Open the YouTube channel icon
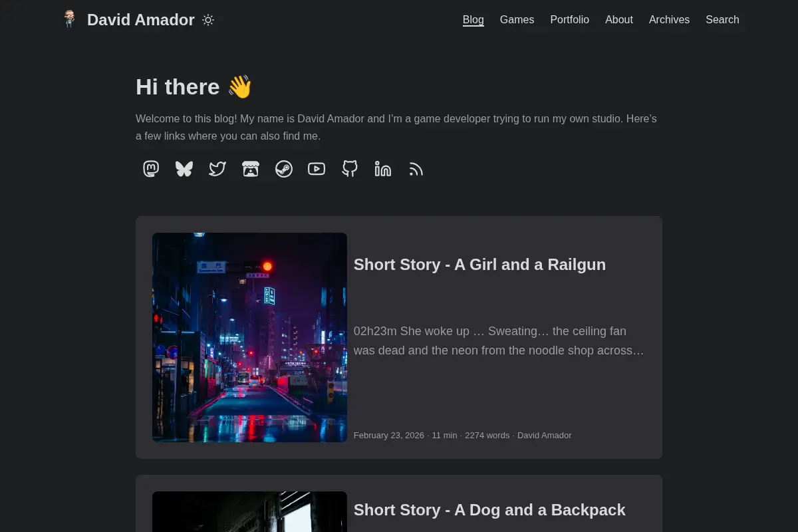The image size is (798, 532). click(317, 169)
